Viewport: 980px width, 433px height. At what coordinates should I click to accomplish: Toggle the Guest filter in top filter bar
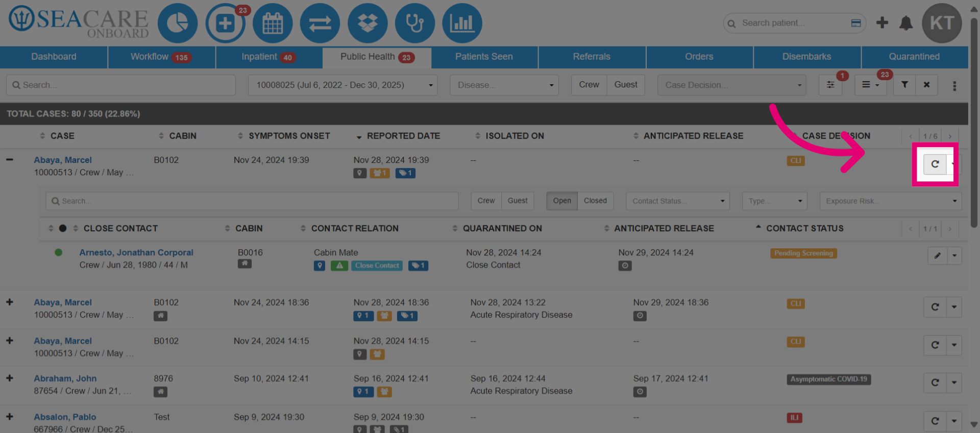(626, 85)
